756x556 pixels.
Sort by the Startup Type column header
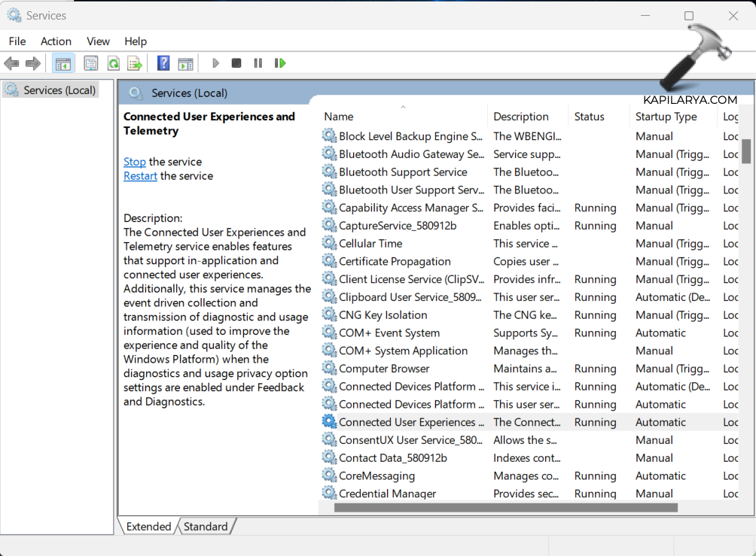coord(666,117)
